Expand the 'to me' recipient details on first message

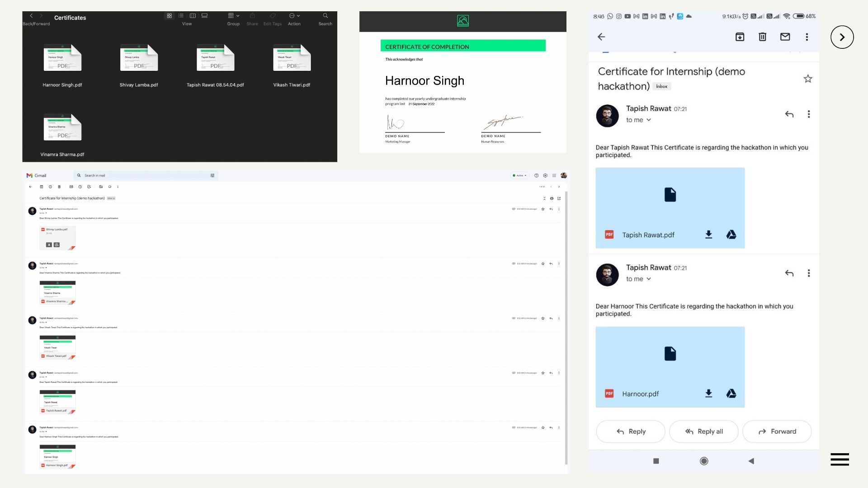tap(649, 120)
